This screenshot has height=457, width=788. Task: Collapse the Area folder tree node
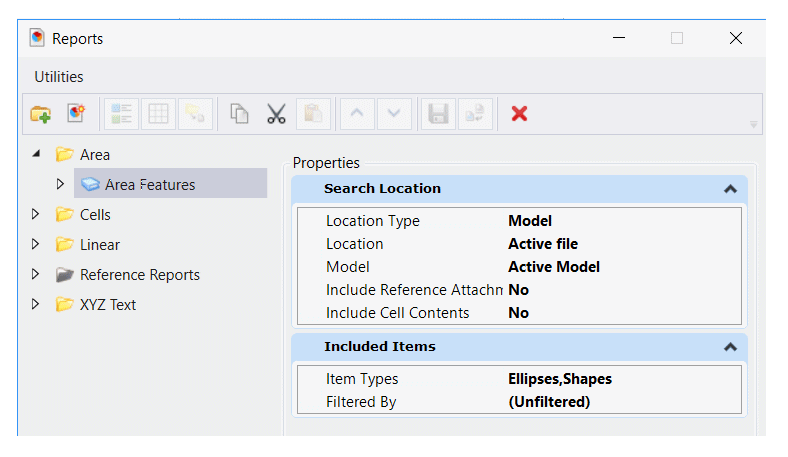click(36, 154)
